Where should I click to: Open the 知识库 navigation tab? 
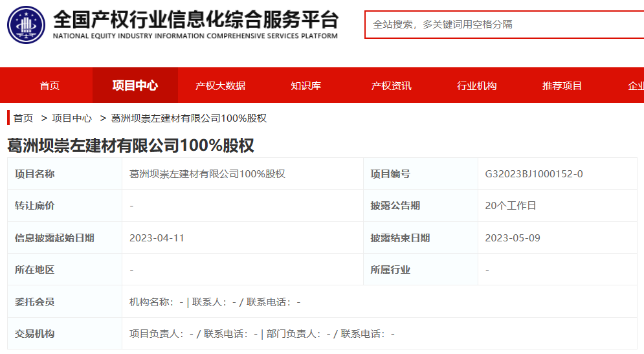click(306, 85)
